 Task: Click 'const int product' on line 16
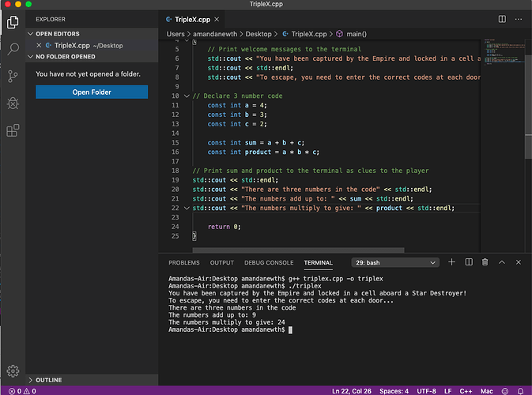[240, 152]
